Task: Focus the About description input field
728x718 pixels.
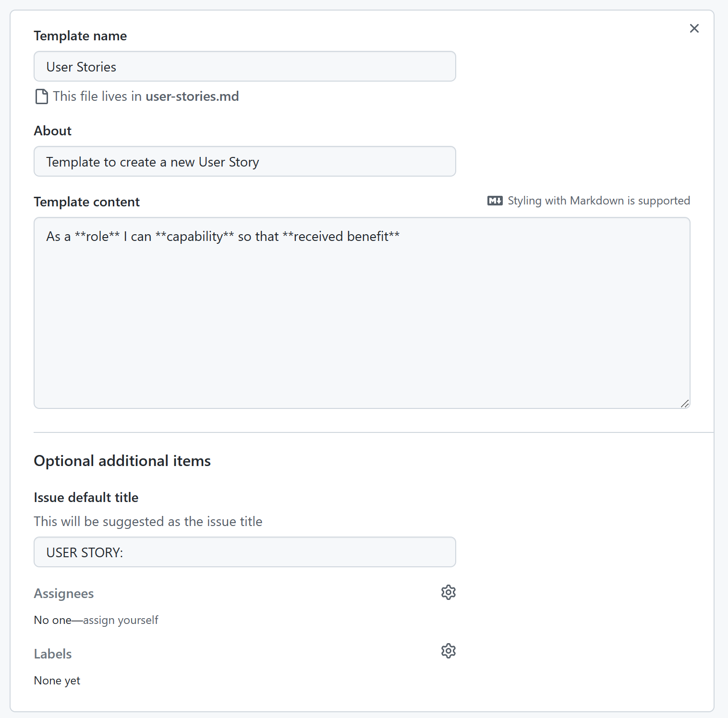Action: pyautogui.click(x=244, y=161)
